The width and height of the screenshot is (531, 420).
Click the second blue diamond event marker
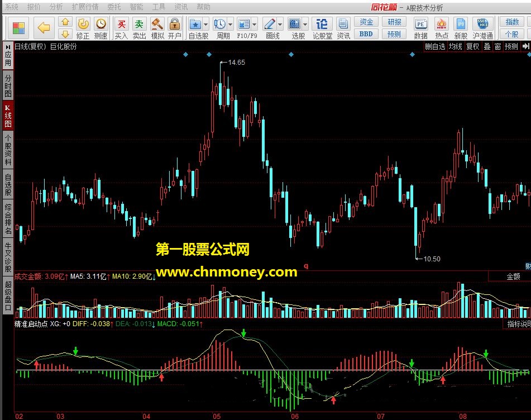209,55
